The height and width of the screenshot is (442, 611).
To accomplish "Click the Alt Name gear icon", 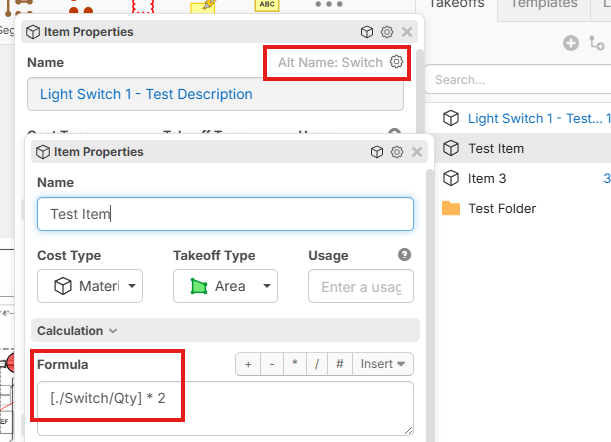I will [397, 62].
